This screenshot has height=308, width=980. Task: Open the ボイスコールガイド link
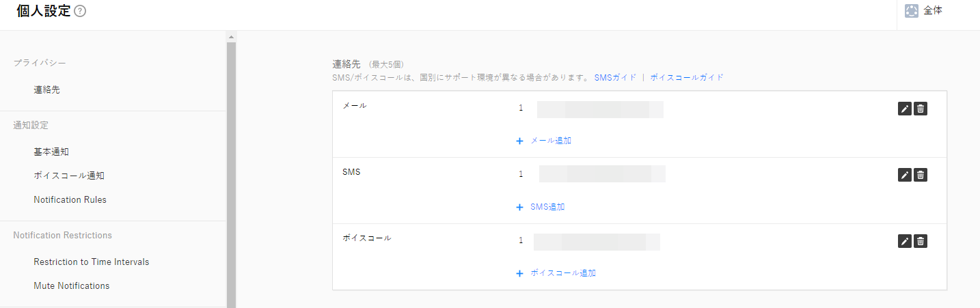click(x=686, y=78)
